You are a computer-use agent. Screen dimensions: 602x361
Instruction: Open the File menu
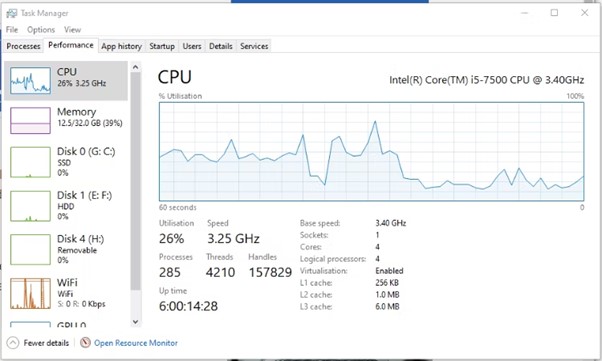(x=12, y=30)
